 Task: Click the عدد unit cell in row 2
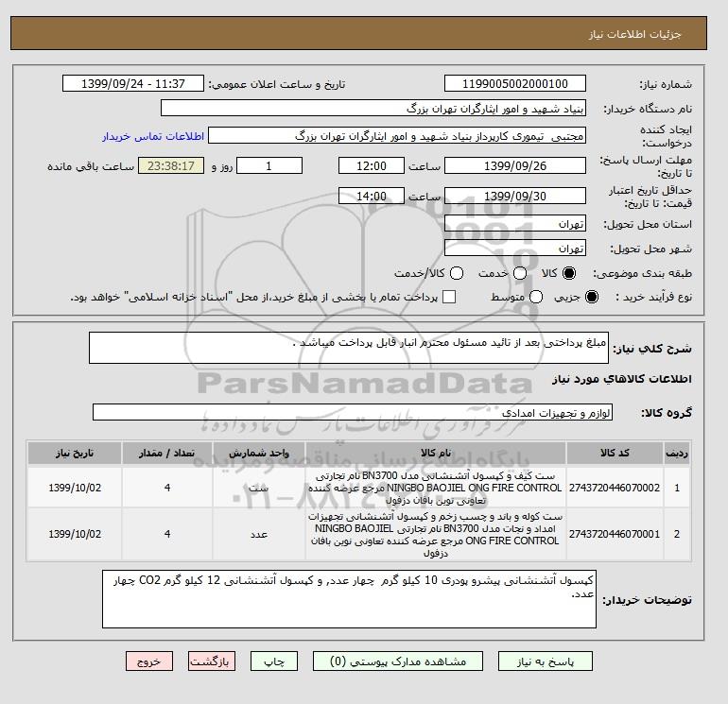259,534
